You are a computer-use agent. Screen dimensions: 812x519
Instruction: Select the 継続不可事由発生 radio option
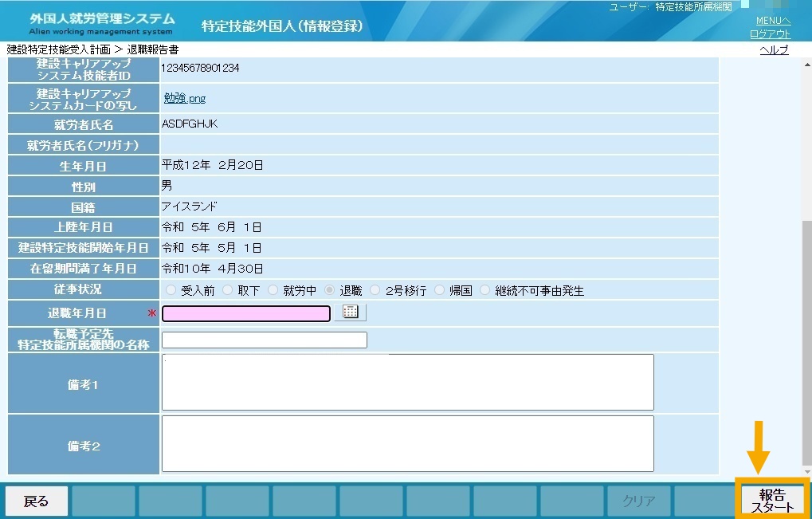tap(484, 290)
